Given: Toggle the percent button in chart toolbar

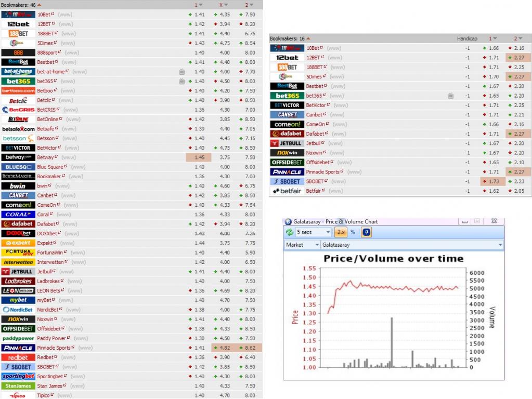Looking at the screenshot, I should pos(353,232).
